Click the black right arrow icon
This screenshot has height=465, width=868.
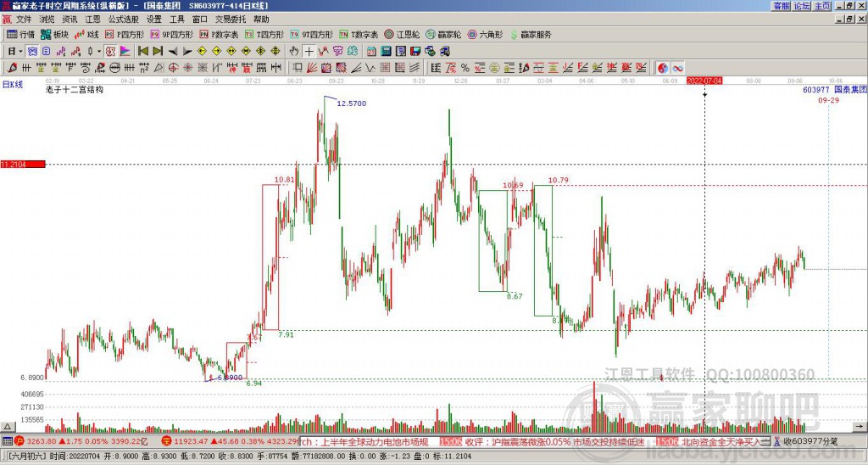(x=187, y=51)
